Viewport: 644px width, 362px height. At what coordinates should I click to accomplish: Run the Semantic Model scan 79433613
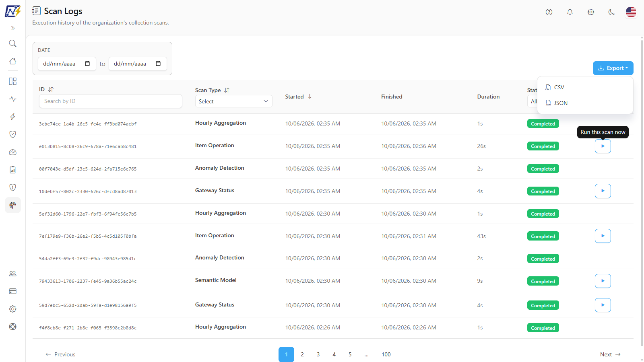(x=603, y=281)
